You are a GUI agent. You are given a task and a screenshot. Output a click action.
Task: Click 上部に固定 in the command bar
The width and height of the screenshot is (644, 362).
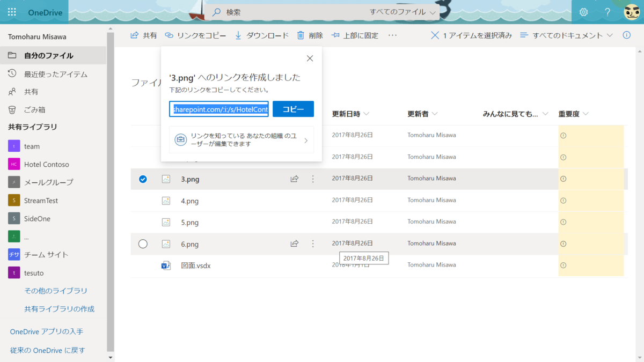coord(355,35)
